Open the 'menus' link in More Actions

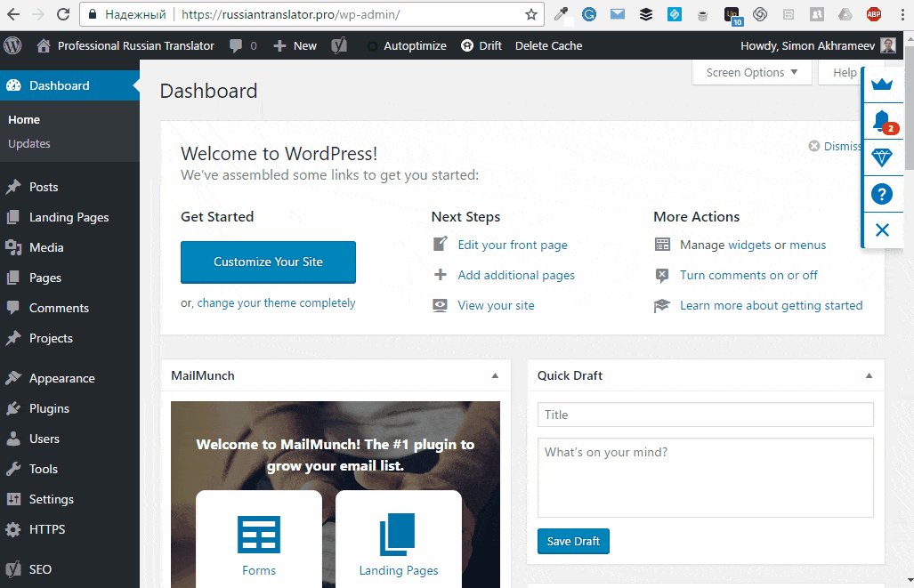pyautogui.click(x=808, y=245)
